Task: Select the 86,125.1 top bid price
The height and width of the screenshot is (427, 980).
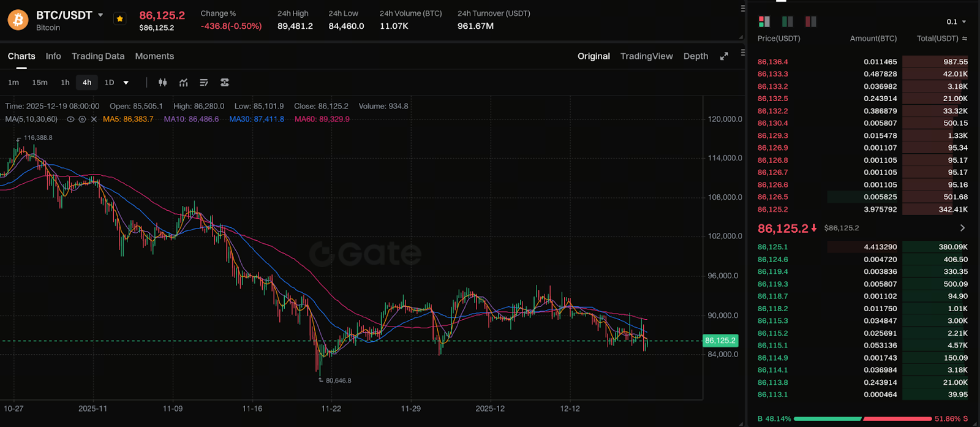Action: (x=772, y=247)
